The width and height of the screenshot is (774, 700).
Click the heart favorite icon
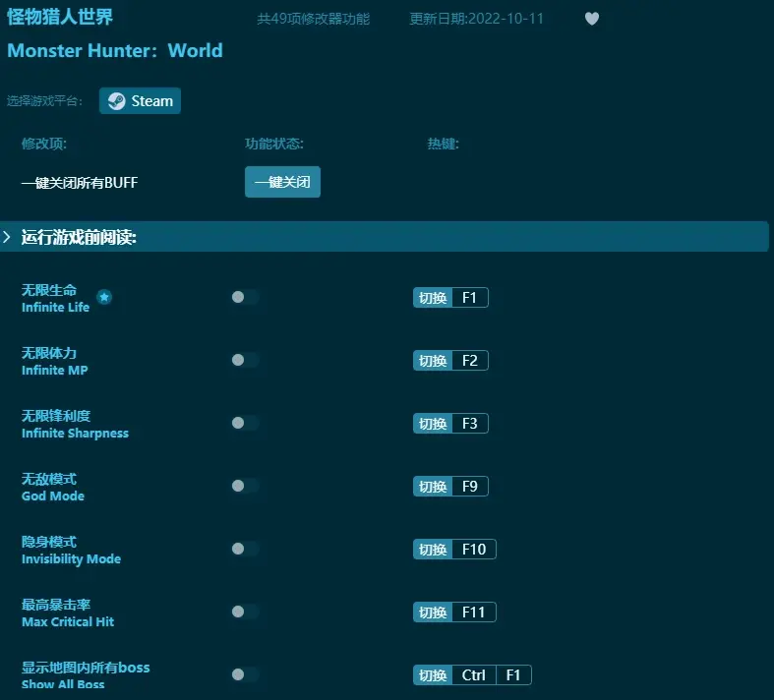coord(591,19)
